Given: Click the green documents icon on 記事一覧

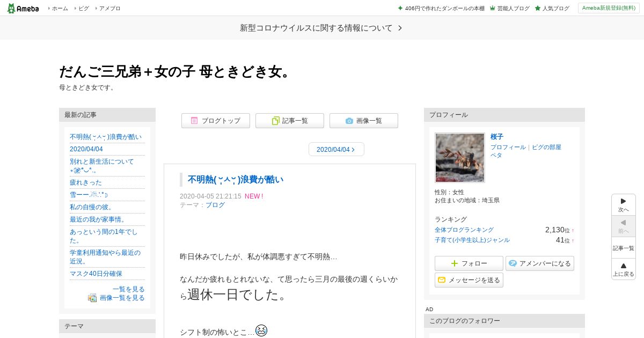Looking at the screenshot, I should [275, 121].
